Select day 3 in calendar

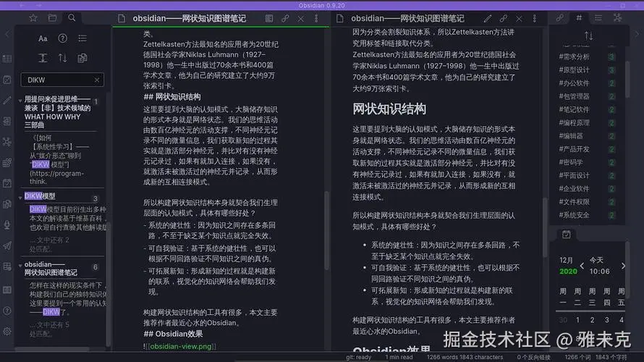(x=606, y=320)
